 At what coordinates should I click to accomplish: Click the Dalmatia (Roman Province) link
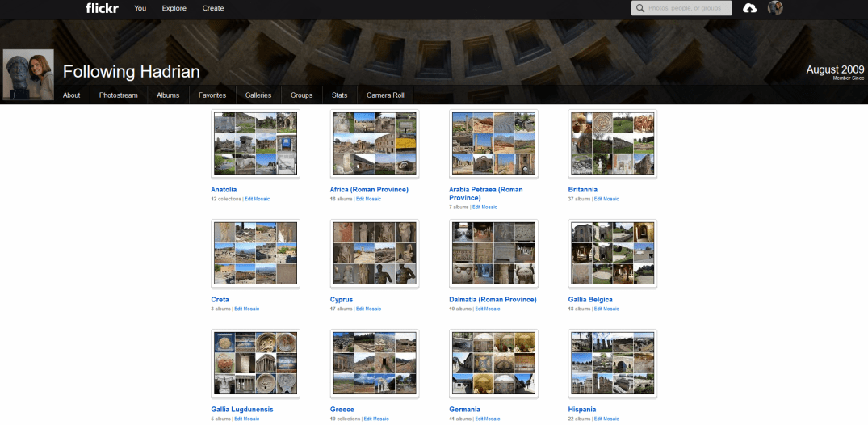(x=493, y=300)
